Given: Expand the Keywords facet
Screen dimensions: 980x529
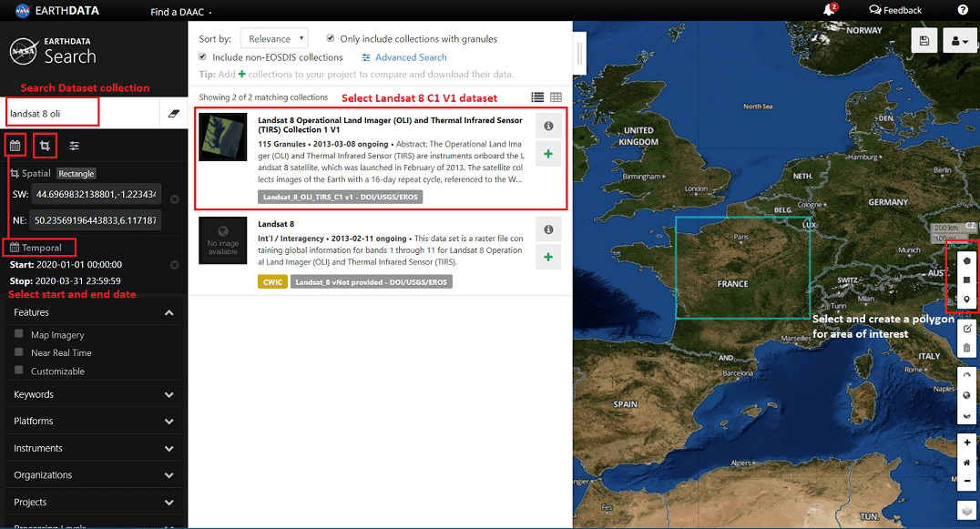Looking at the screenshot, I should [94, 395].
